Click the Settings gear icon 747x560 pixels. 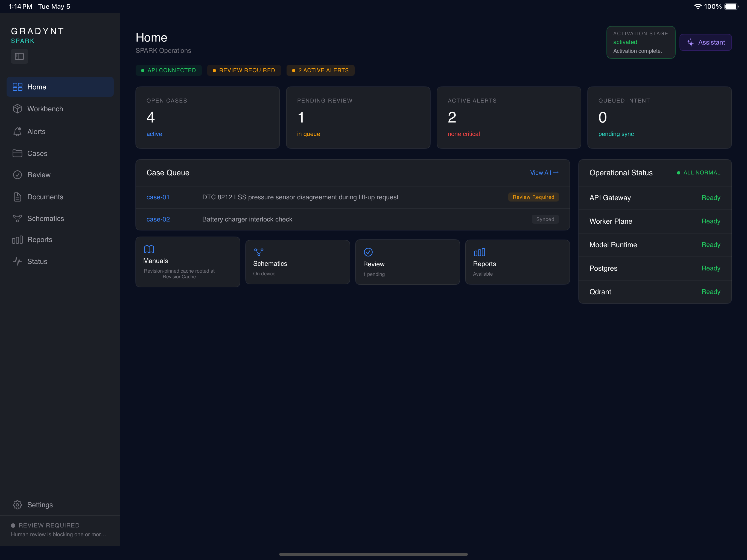17,504
